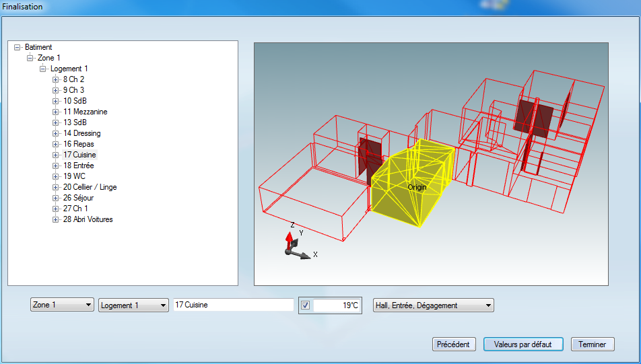641x364 pixels.
Task: Collapse the Batiment root node
Action: pyautogui.click(x=18, y=47)
